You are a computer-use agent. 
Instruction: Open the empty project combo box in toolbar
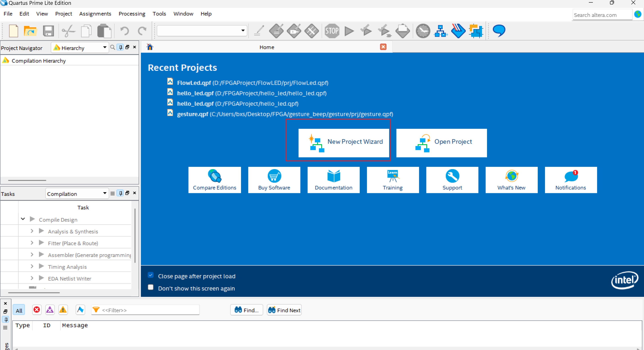coord(202,31)
